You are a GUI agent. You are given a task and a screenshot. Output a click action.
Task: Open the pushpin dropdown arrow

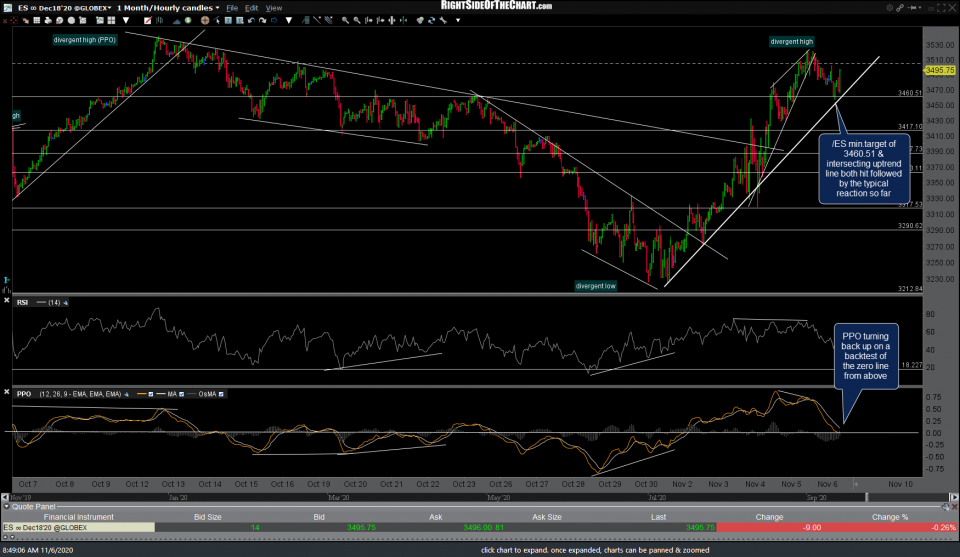[920, 7]
